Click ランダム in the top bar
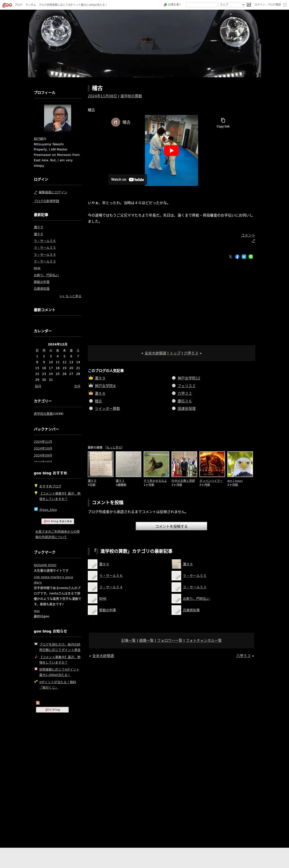Viewport: 289px width, 868px height. pyautogui.click(x=31, y=5)
